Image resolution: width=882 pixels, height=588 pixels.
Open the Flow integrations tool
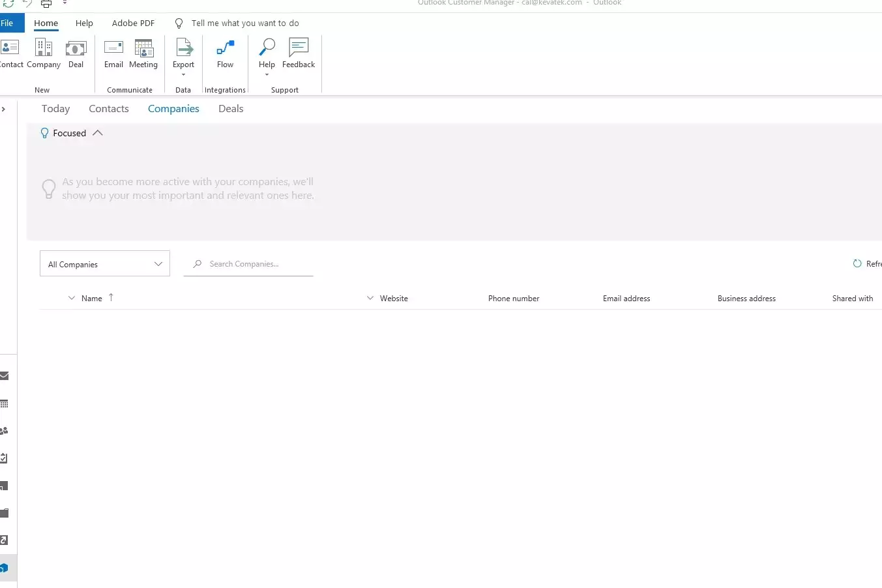click(225, 53)
